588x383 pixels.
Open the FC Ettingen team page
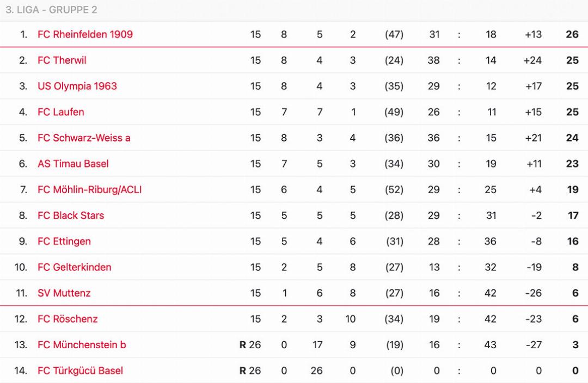pos(64,242)
